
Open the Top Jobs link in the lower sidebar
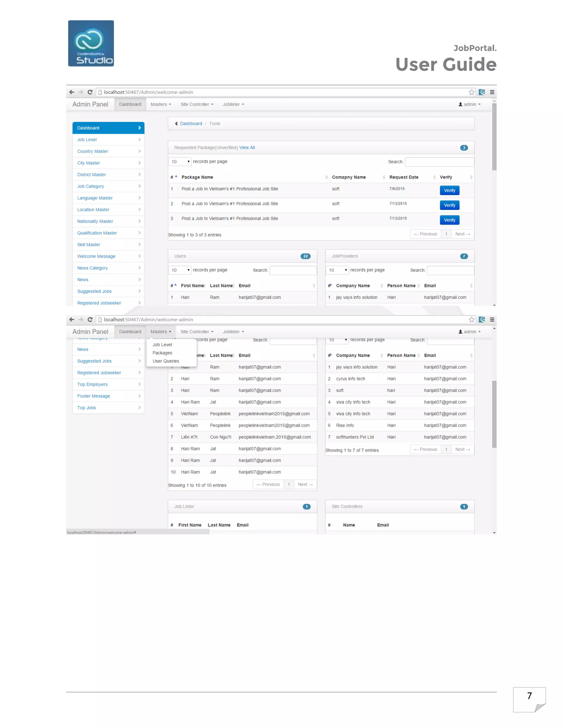point(108,407)
